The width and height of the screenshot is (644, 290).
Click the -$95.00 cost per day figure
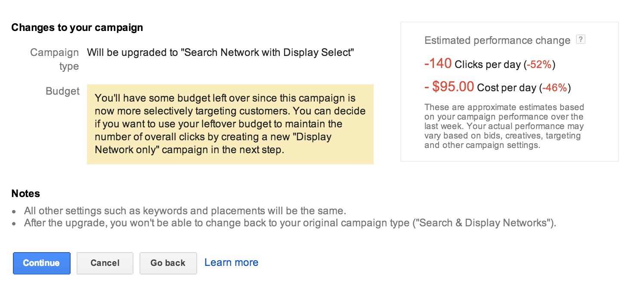tap(449, 87)
